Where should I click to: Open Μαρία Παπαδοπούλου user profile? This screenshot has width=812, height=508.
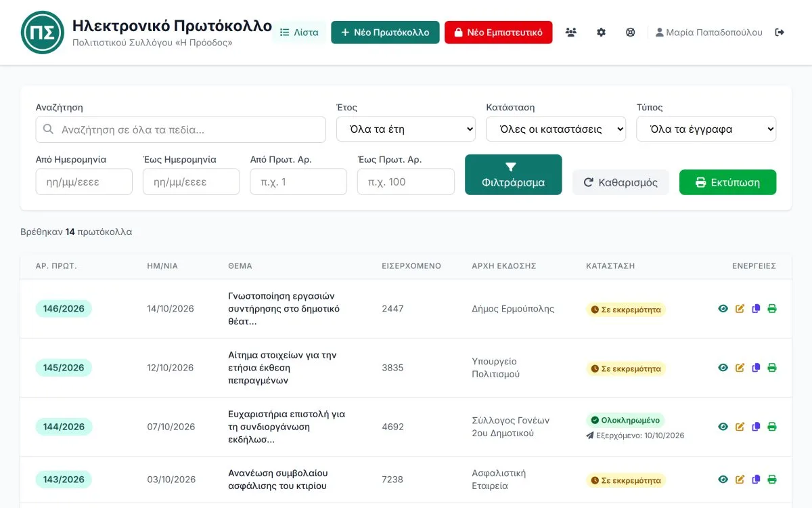coord(708,33)
